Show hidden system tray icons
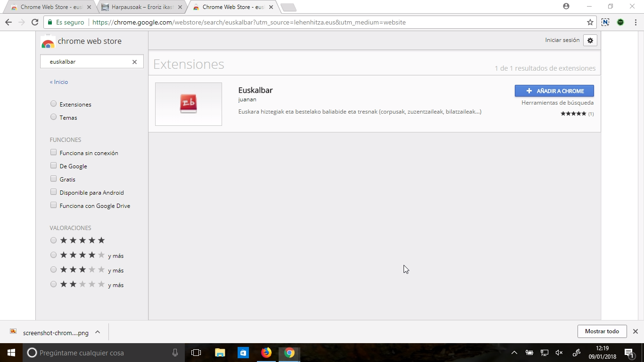 [514, 353]
